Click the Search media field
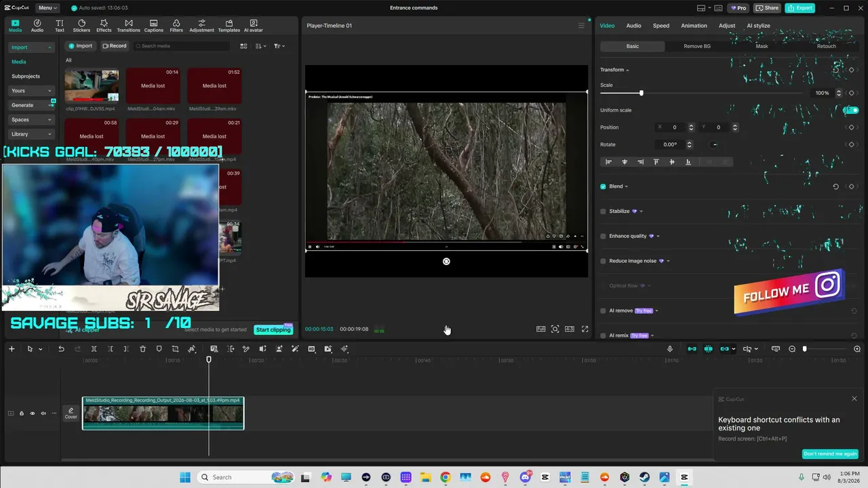 [183, 46]
